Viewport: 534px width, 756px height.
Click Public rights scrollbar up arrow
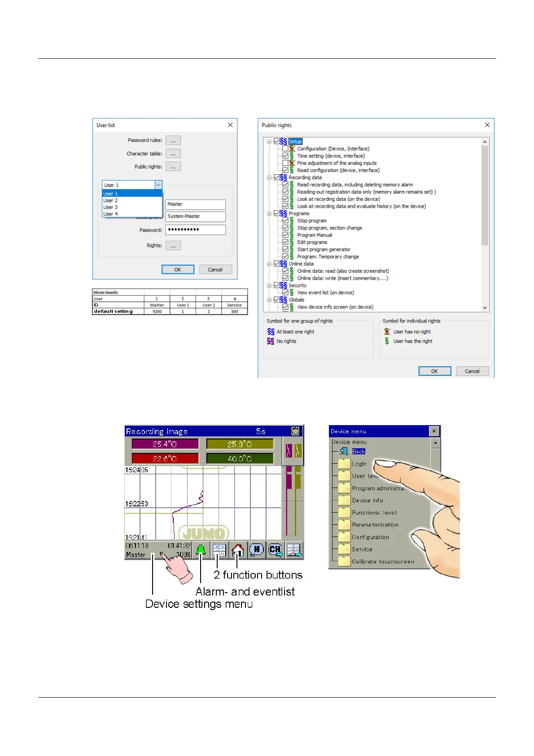[485, 142]
